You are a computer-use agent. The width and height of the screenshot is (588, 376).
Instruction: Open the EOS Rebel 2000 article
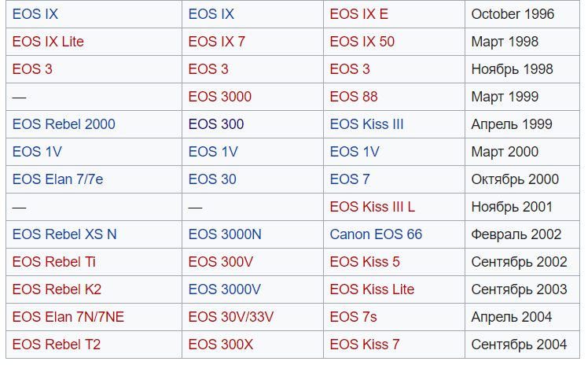64,124
